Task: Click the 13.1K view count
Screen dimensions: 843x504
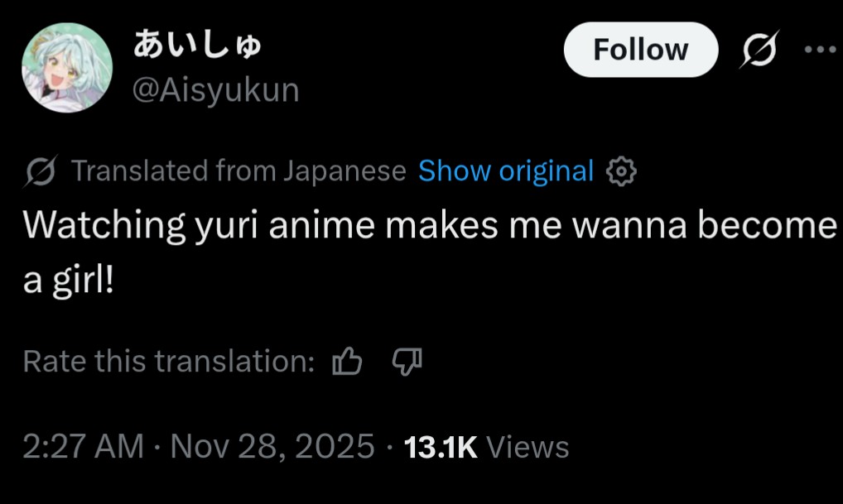Action: [441, 447]
